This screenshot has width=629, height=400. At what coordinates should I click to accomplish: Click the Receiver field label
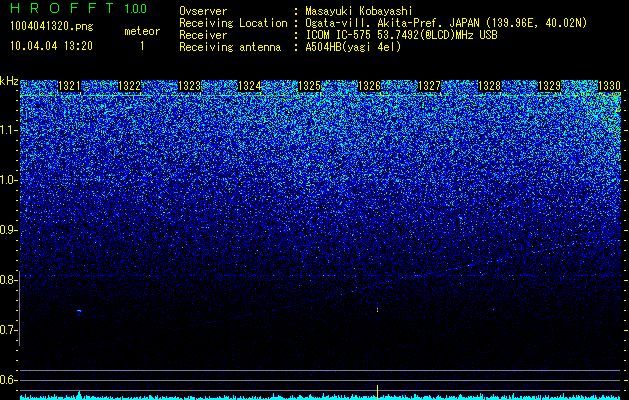pos(203,35)
